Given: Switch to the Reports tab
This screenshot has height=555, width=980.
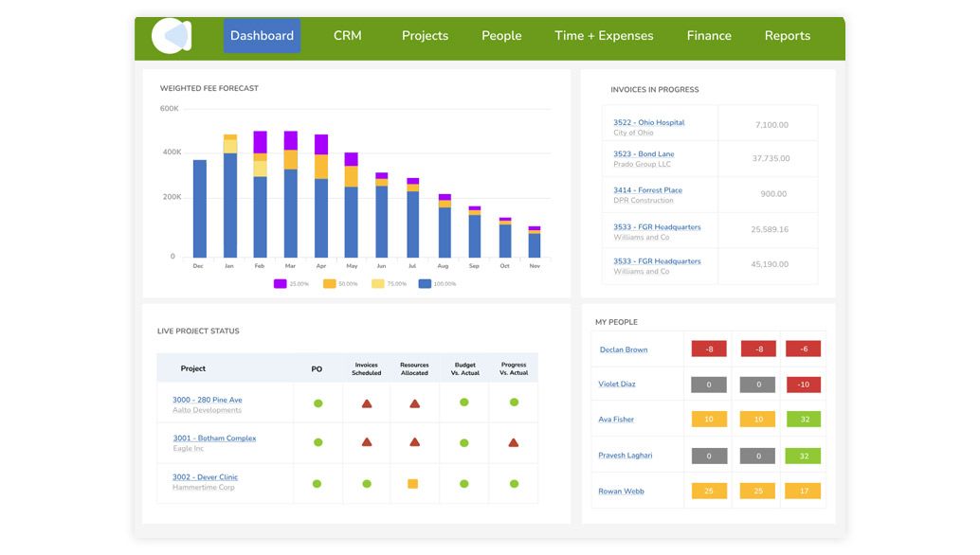Looking at the screenshot, I should (787, 35).
